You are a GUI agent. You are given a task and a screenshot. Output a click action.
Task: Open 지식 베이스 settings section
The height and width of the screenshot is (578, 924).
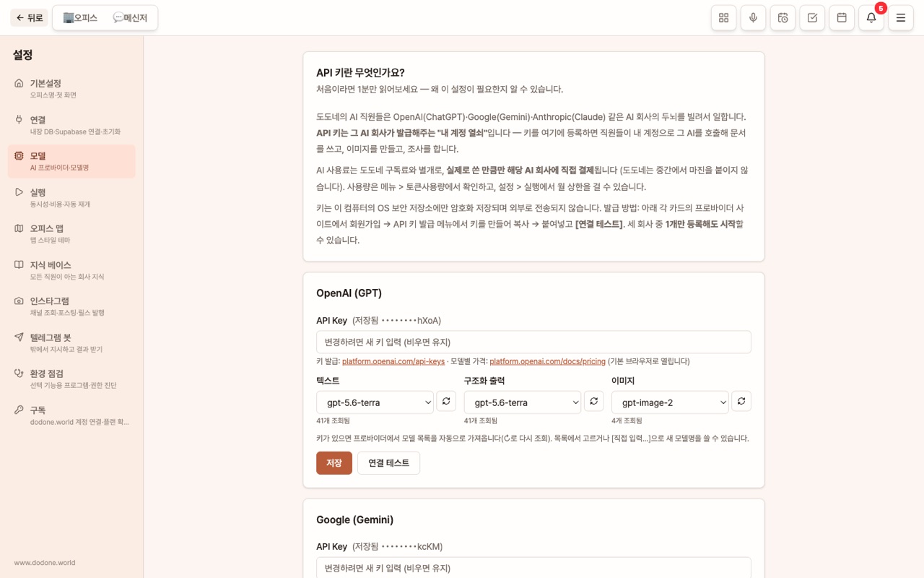71,270
